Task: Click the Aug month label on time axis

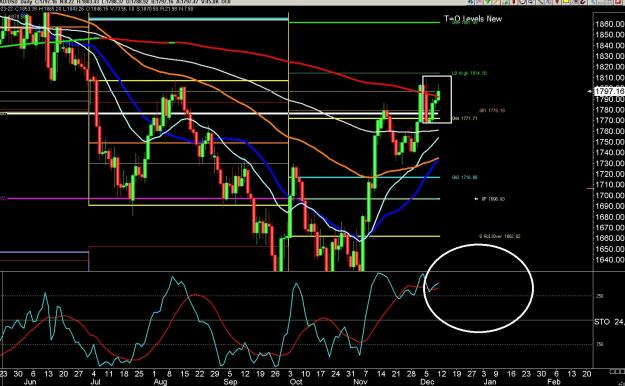Action: 160,382
